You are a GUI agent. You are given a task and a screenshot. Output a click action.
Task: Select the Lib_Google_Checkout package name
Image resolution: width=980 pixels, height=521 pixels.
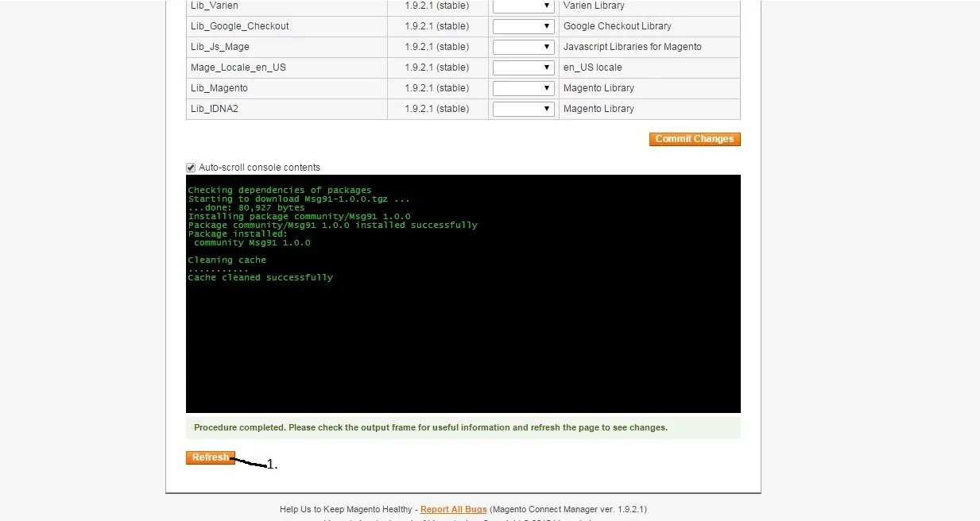tap(240, 26)
